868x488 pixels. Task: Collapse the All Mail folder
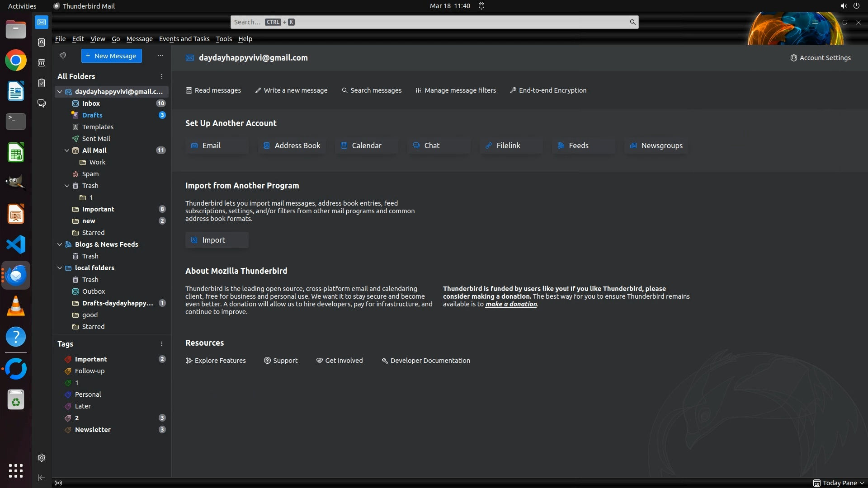pos(67,150)
